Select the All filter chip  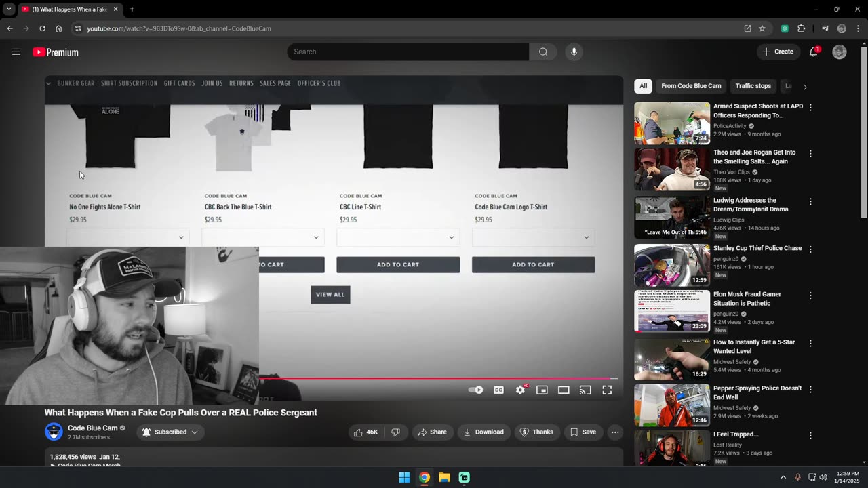coord(643,86)
